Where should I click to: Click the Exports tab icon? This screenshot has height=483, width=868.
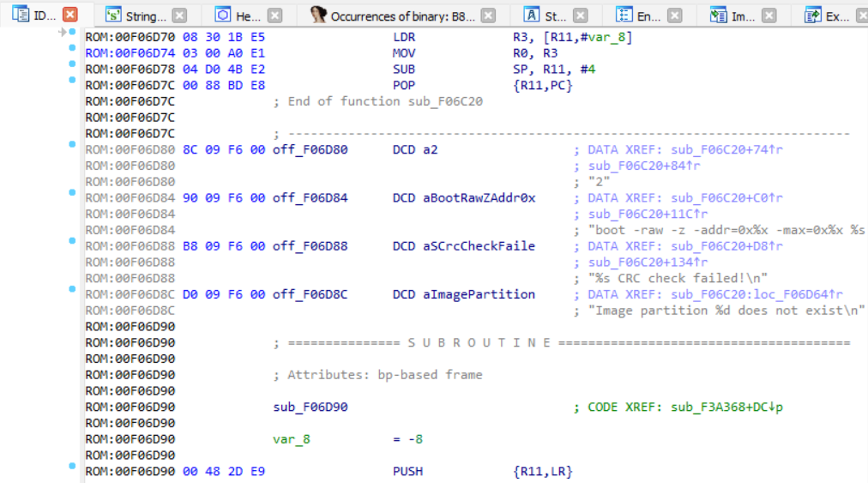812,15
